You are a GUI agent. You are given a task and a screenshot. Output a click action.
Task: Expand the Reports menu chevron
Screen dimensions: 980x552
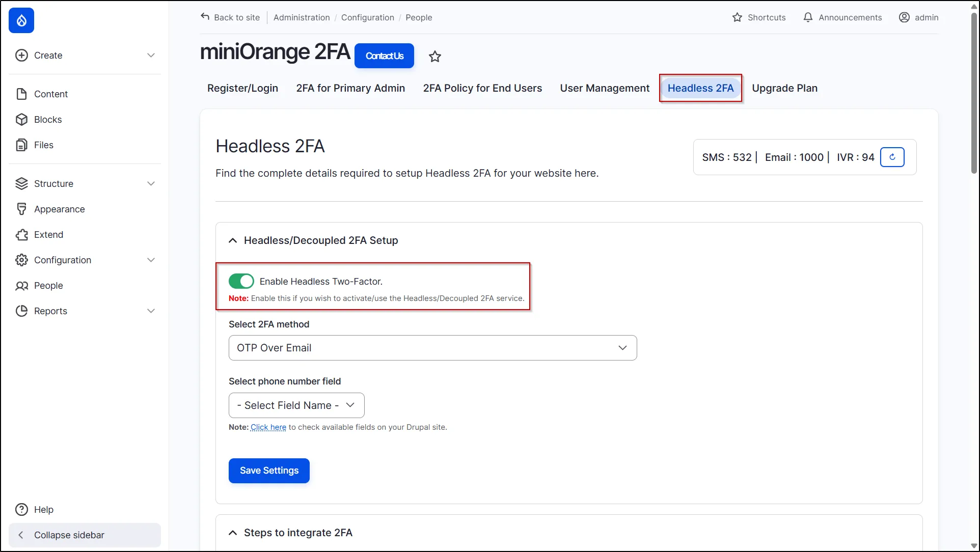pyautogui.click(x=151, y=311)
